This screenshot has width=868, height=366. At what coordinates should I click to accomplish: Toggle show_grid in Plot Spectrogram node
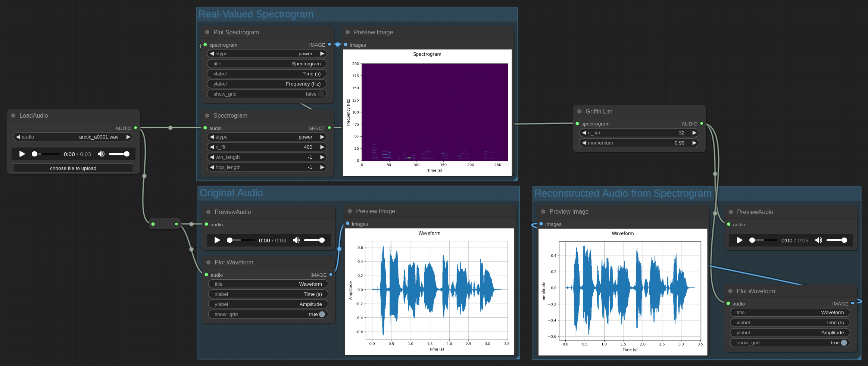(x=267, y=94)
